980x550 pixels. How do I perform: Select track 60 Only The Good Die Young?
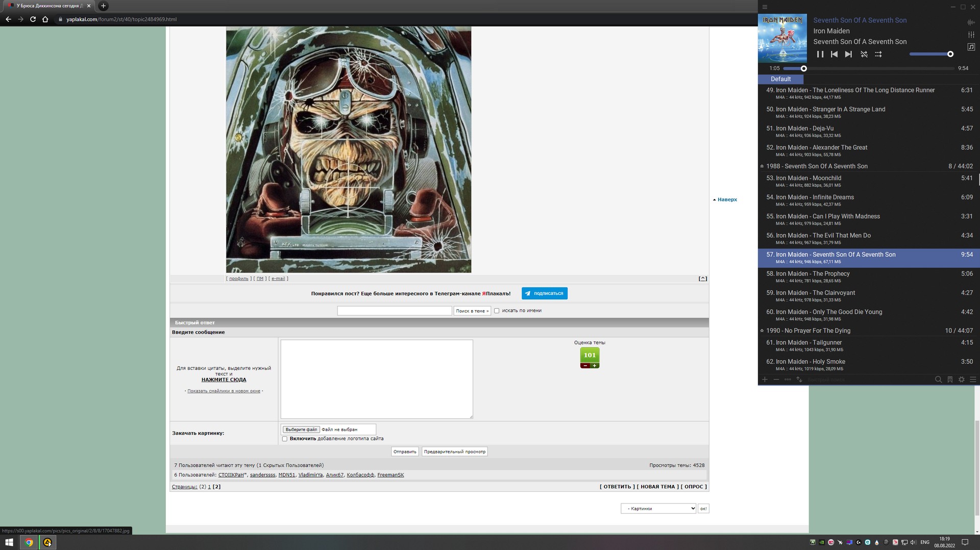868,315
